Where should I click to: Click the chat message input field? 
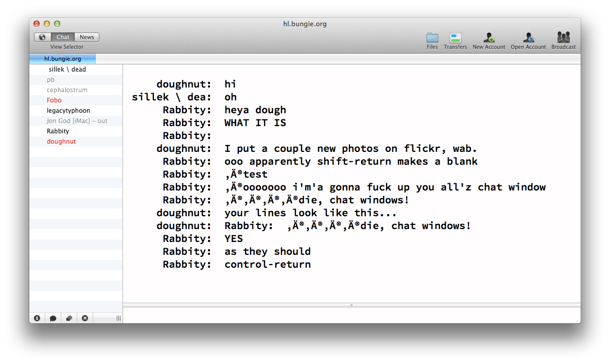click(352, 316)
